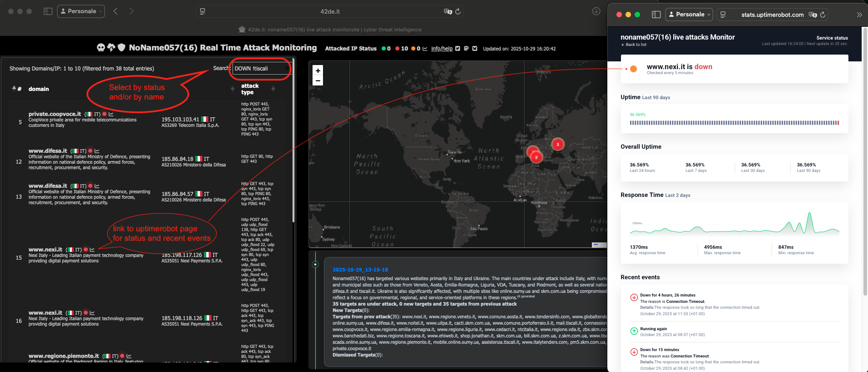Reload the stats.uptimerobot.com page
Image resolution: width=868 pixels, height=372 pixels.
click(823, 15)
